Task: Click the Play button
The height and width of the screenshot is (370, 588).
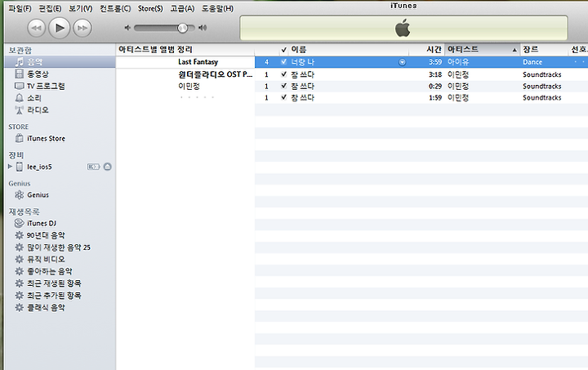Action: (60, 28)
